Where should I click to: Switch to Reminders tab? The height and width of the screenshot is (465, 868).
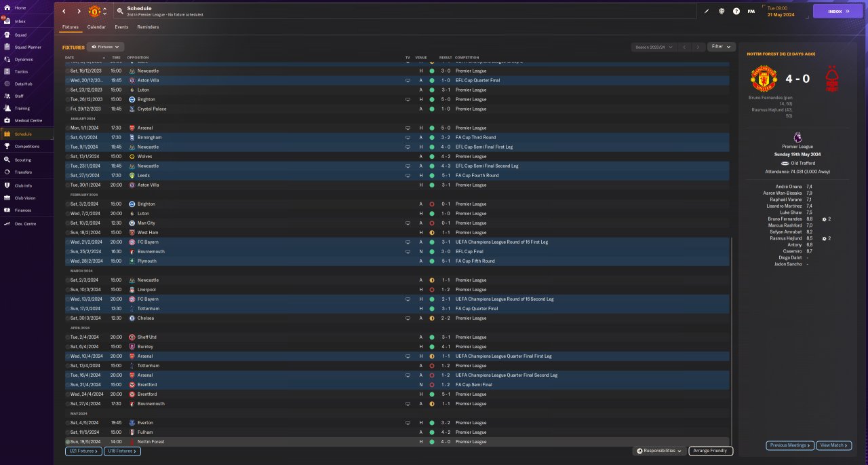click(x=148, y=27)
